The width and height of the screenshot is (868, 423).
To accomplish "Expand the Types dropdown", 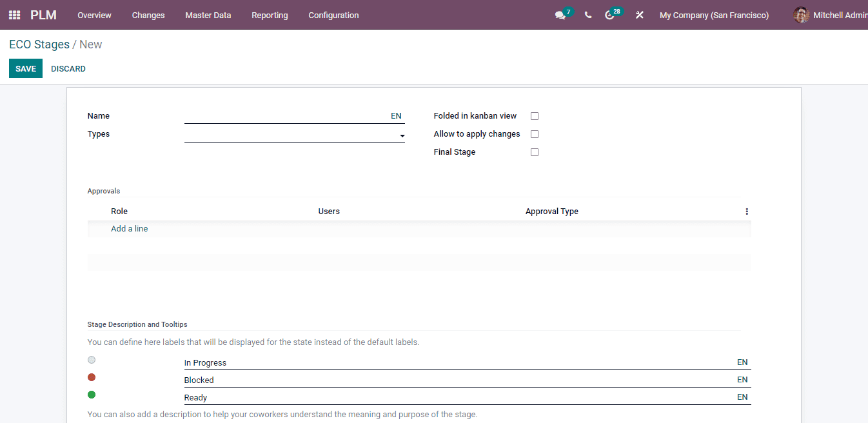I will 402,136.
